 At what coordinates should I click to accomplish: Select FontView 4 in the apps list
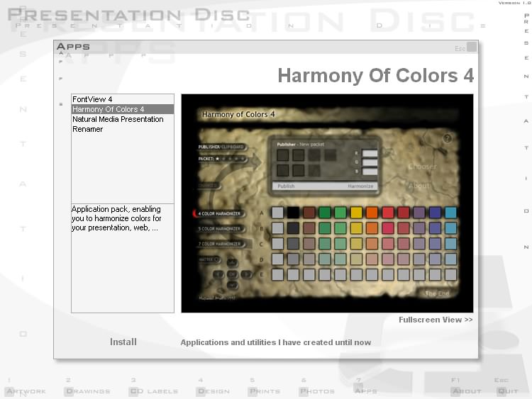pyautogui.click(x=123, y=99)
